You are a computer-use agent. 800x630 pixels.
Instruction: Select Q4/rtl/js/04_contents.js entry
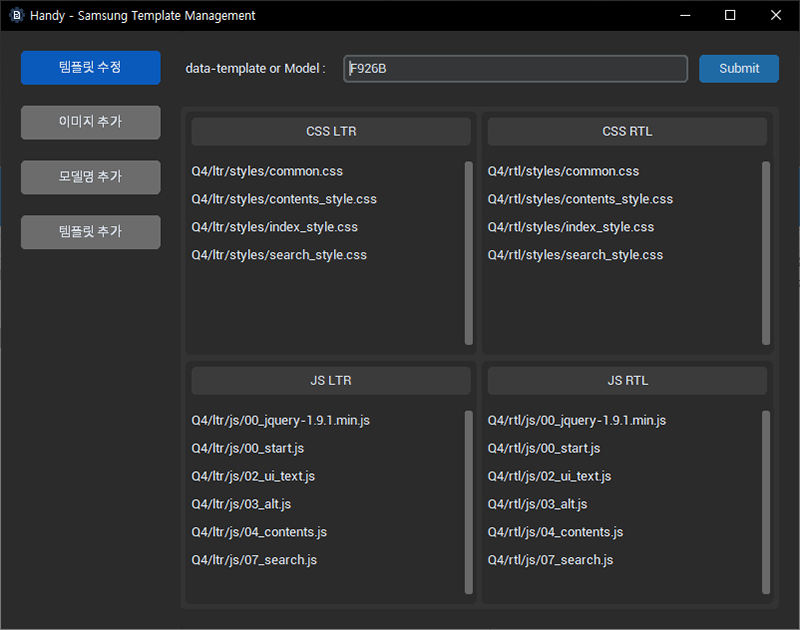(x=555, y=532)
